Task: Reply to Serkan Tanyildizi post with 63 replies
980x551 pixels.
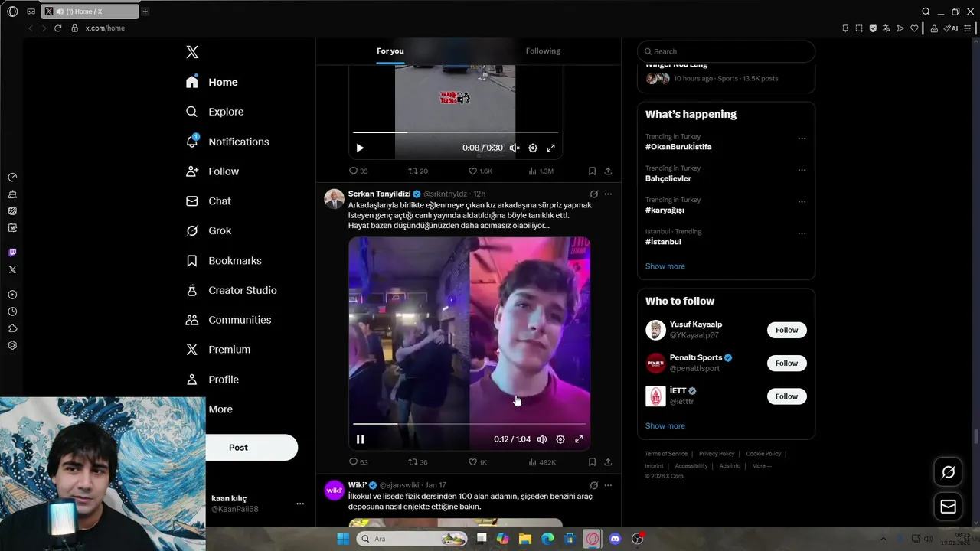Action: tap(358, 462)
